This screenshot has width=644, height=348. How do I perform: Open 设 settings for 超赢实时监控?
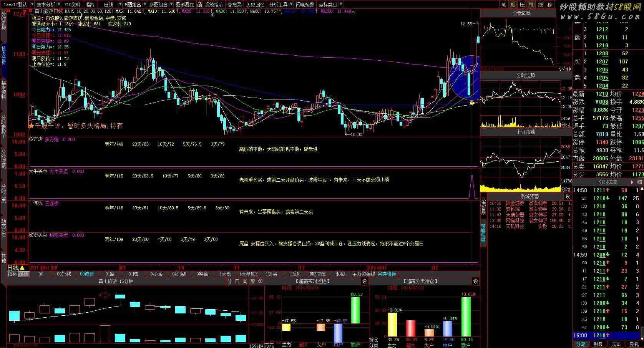pos(365,282)
